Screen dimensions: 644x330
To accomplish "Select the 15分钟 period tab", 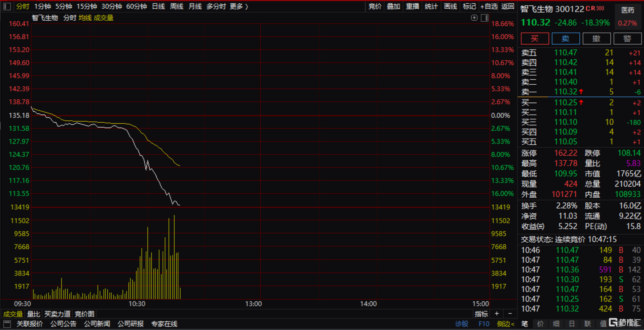I will [87, 7].
